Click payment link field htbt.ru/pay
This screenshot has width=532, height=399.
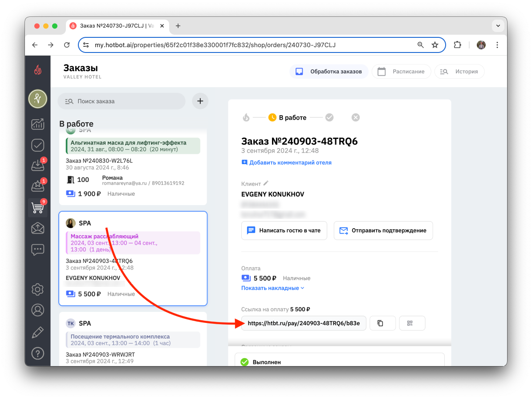(304, 323)
